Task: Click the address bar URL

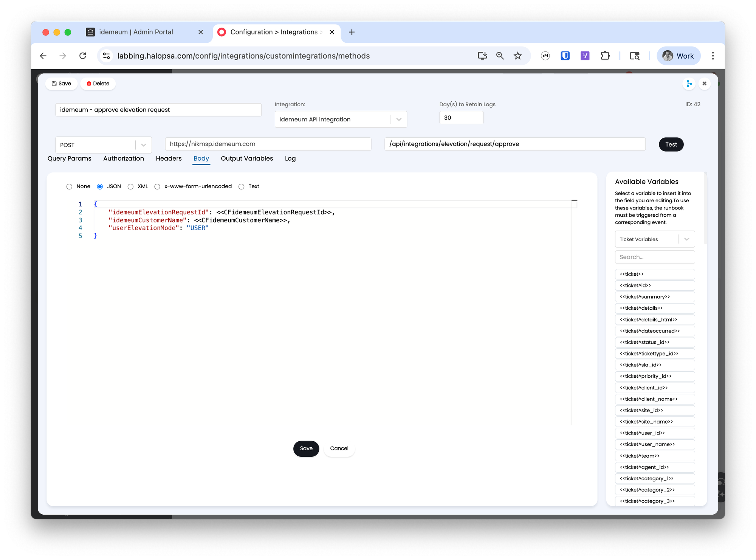Action: (x=243, y=56)
